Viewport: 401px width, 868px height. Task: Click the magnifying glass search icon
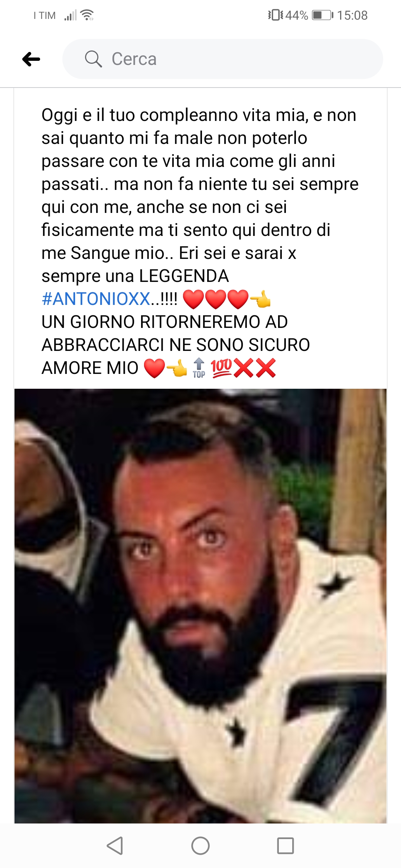pos(93,59)
